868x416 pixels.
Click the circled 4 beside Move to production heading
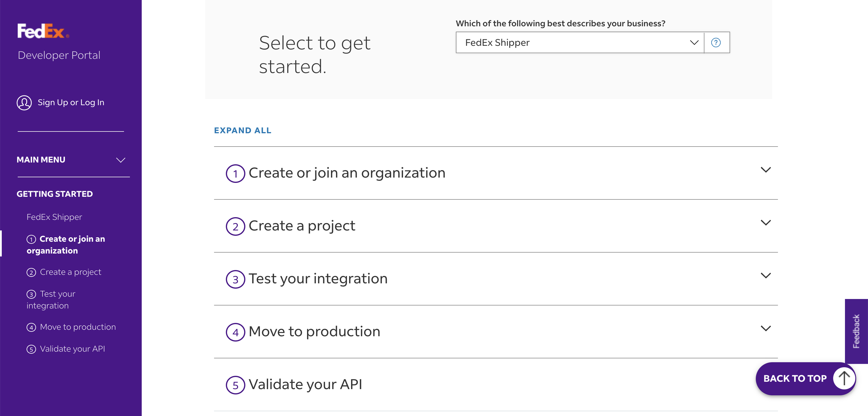click(235, 332)
